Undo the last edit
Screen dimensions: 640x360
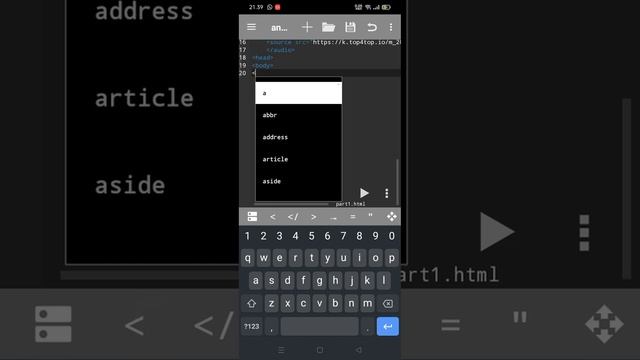371,27
